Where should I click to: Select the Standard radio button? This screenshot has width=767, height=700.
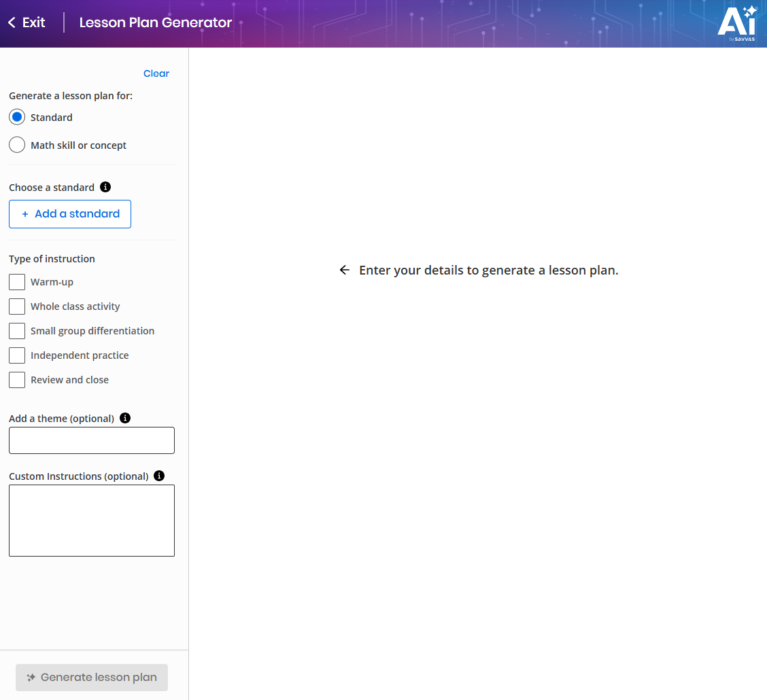(x=17, y=117)
